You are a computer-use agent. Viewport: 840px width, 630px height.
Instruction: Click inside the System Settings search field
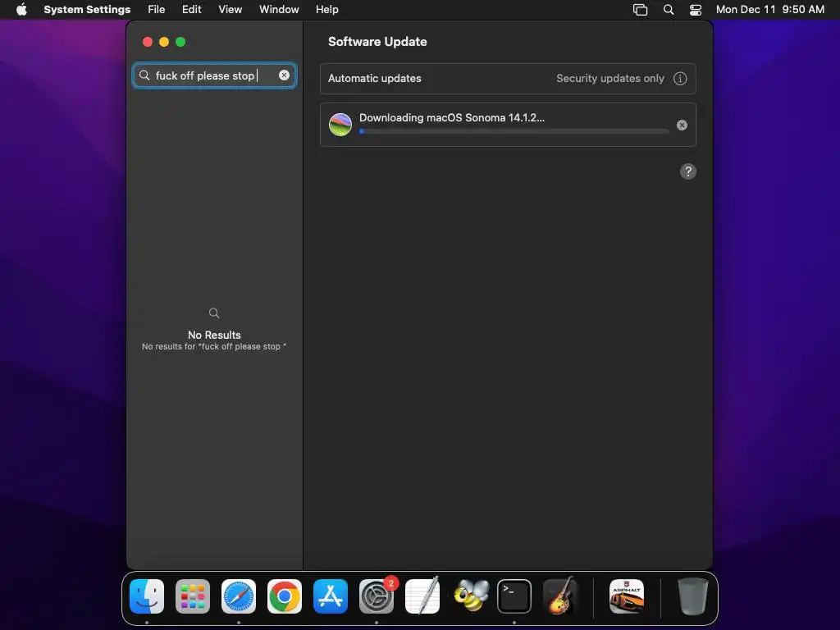tap(214, 75)
